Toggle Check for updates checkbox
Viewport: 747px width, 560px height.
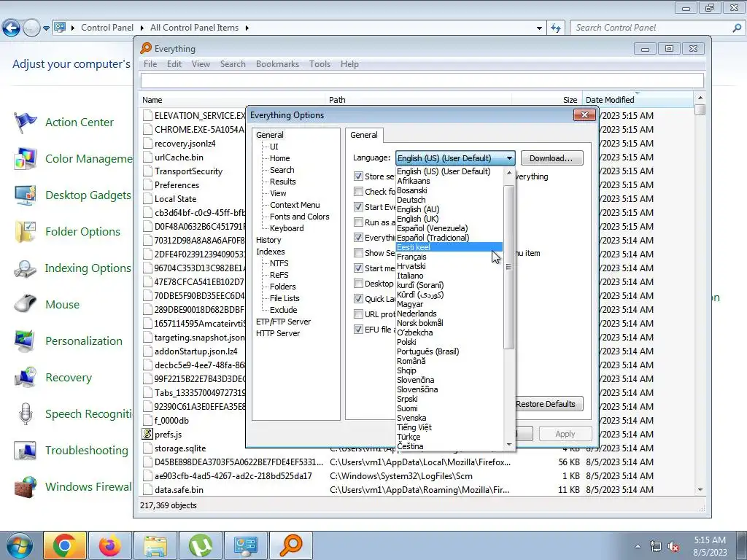click(x=358, y=192)
